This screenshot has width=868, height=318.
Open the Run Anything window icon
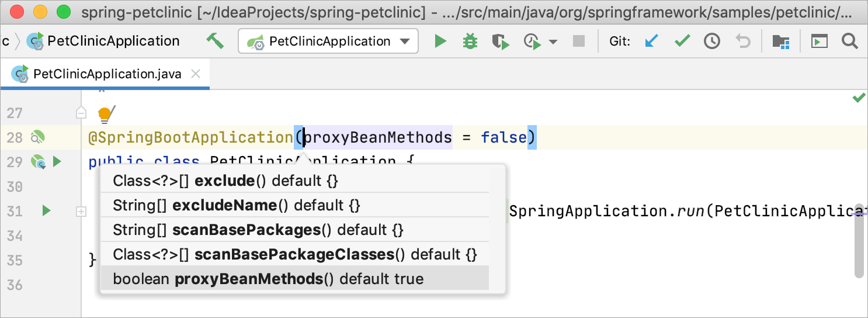click(820, 42)
